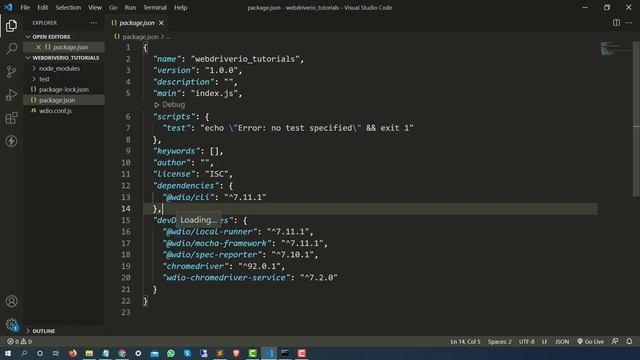640x360 pixels.
Task: Open the lightning bolt extension view
Action: 11,141
